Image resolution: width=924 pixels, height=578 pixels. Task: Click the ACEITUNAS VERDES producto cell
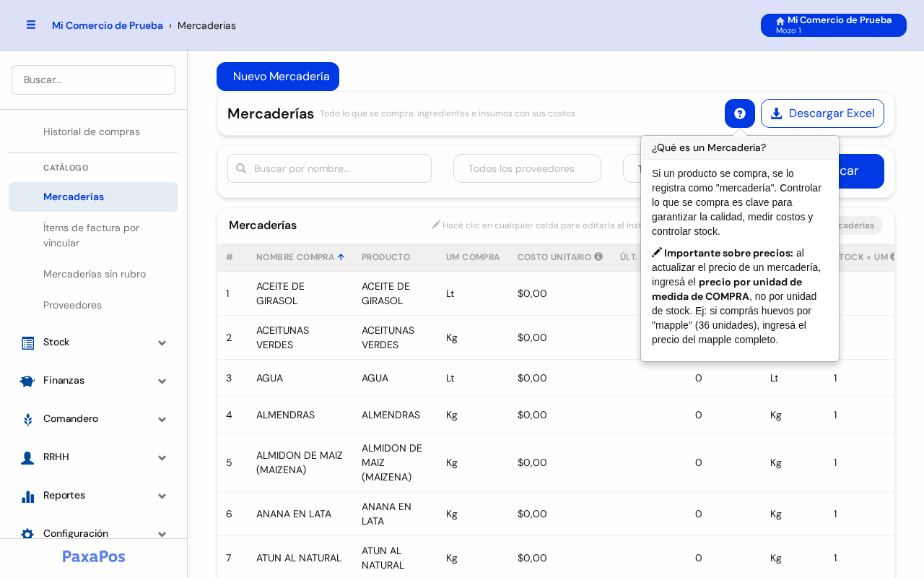(395, 337)
